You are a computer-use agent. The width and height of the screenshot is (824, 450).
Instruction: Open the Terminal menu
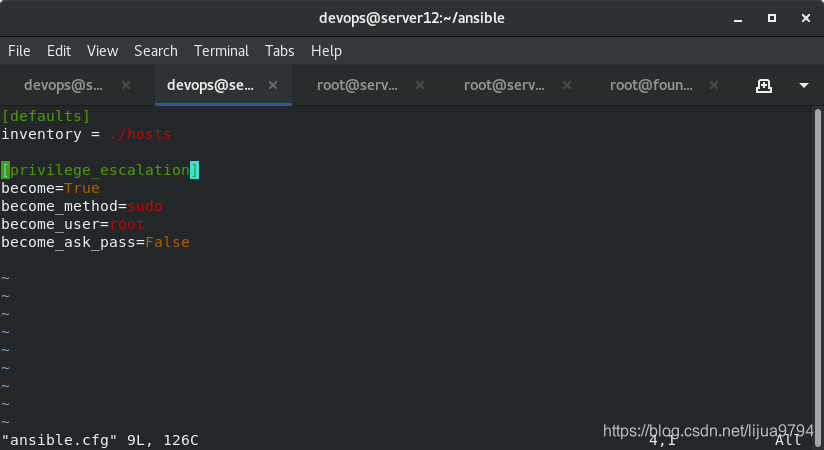click(x=221, y=51)
